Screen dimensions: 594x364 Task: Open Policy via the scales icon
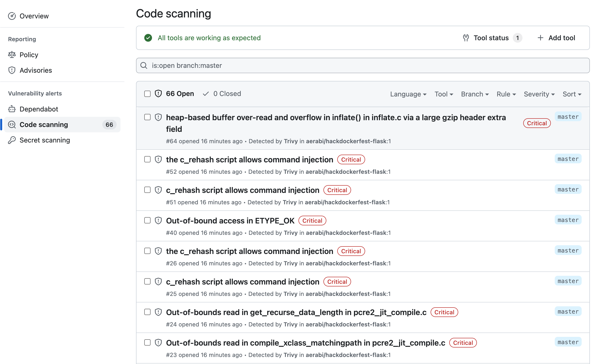pyautogui.click(x=12, y=55)
